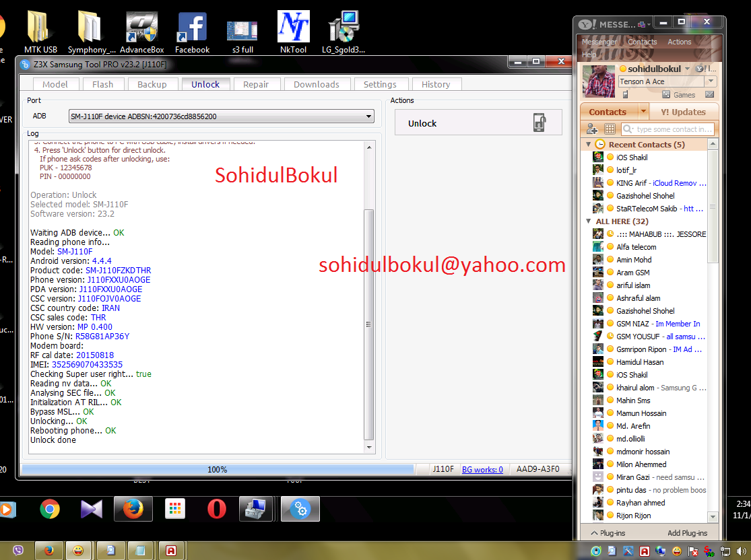751x560 pixels.
Task: Open the mail envelope icon in Messenger
Action: (x=710, y=94)
